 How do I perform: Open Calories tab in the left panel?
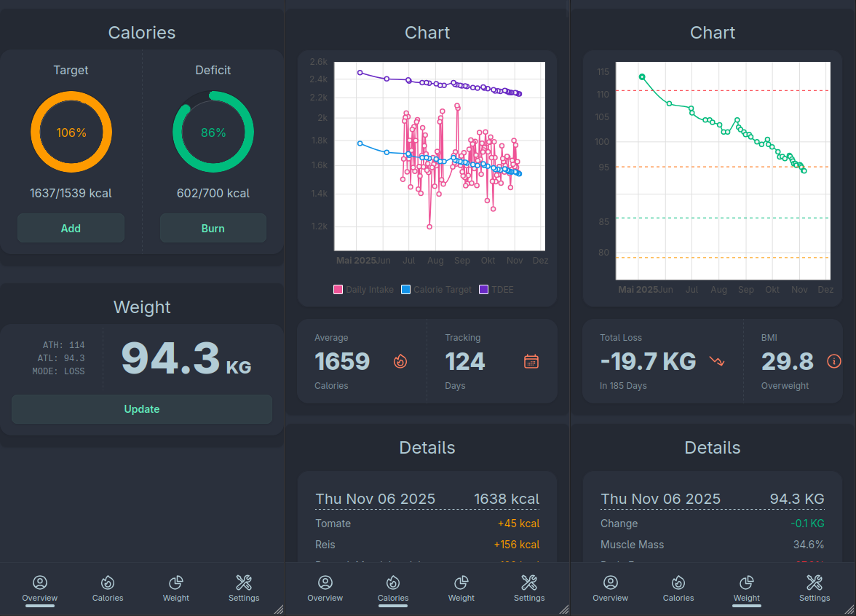coord(108,588)
